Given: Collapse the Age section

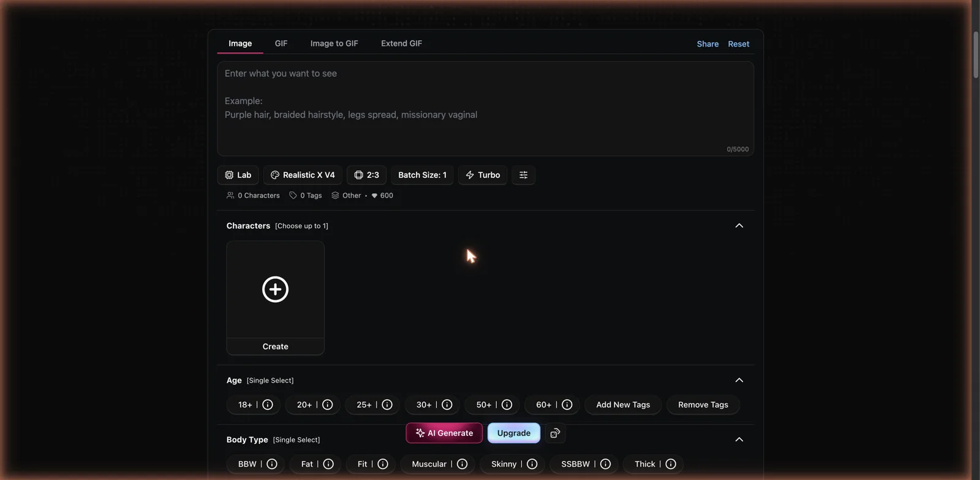Looking at the screenshot, I should 739,380.
